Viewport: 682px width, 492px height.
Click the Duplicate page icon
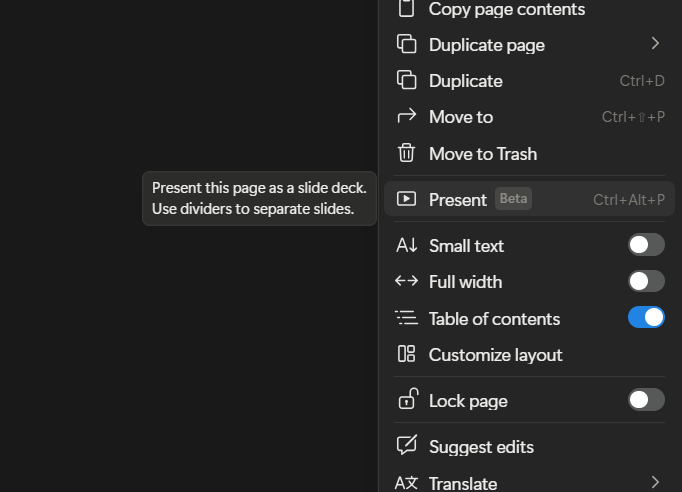coord(406,44)
